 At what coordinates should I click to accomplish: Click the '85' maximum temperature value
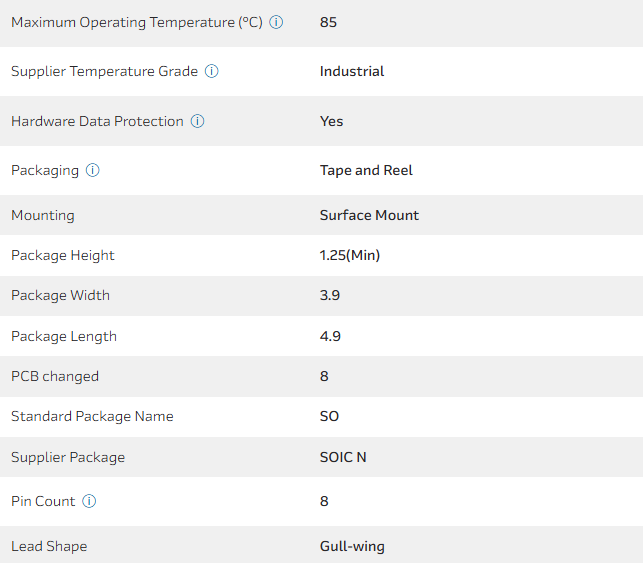(x=328, y=22)
